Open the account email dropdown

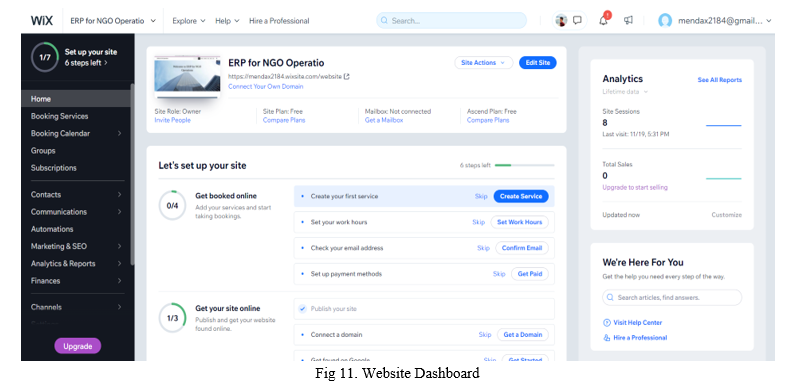(724, 21)
